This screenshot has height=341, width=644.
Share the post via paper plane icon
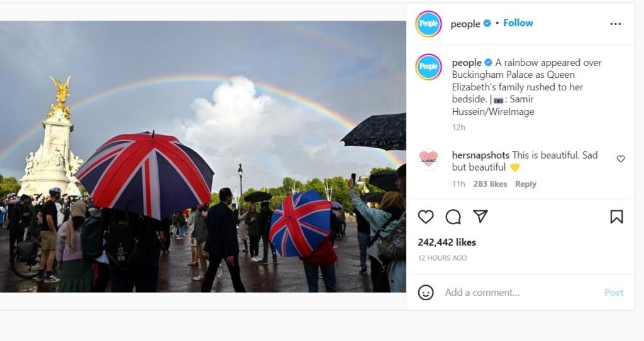pos(480,216)
